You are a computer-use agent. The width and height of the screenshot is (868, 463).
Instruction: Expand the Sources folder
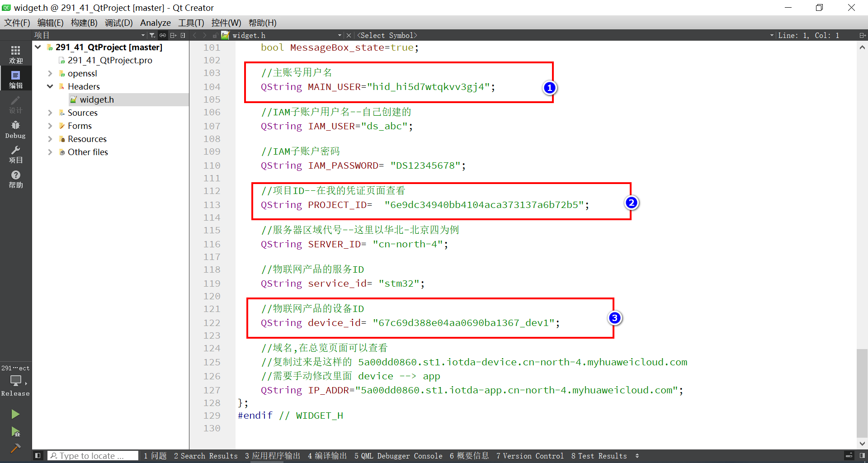tap(50, 113)
